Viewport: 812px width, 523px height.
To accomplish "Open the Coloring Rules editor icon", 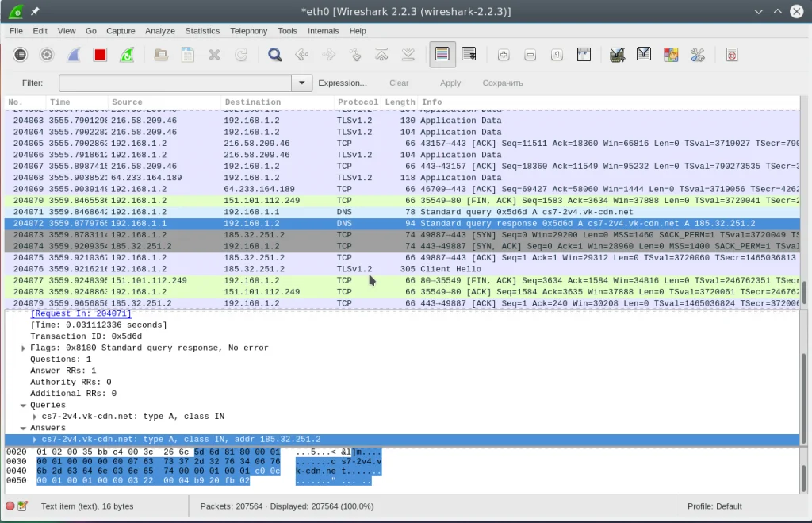I will pyautogui.click(x=671, y=55).
